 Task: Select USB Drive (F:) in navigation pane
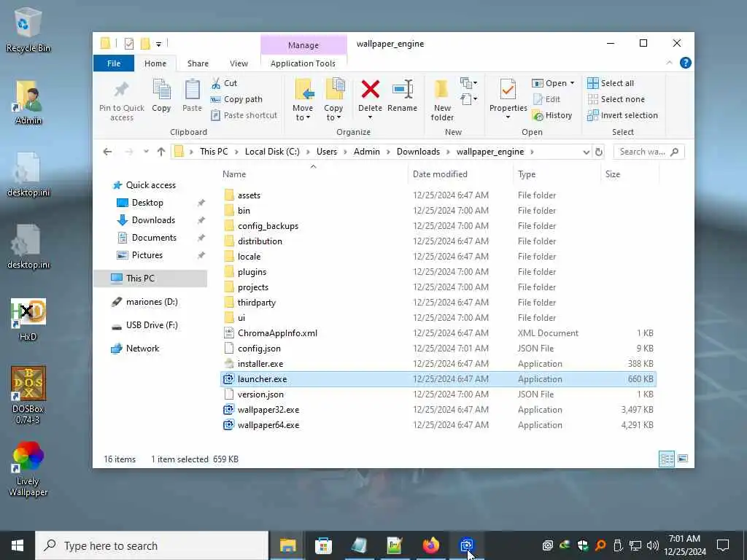152,325
